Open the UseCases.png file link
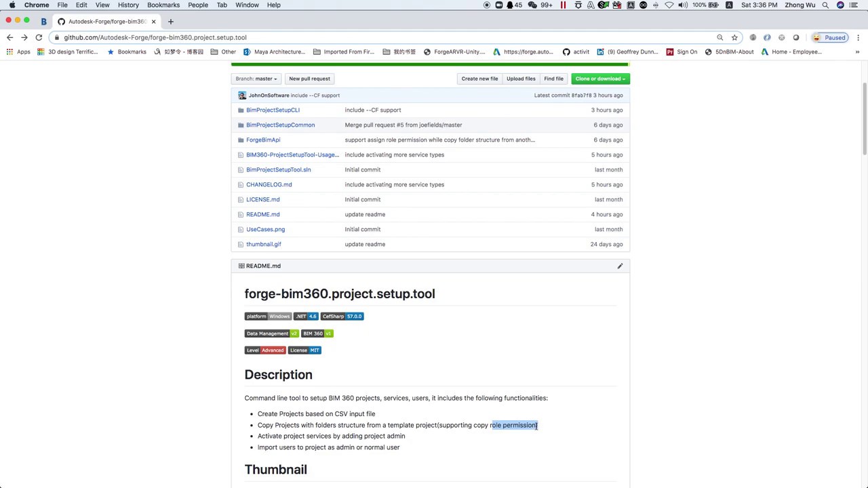The image size is (868, 488). pyautogui.click(x=265, y=229)
